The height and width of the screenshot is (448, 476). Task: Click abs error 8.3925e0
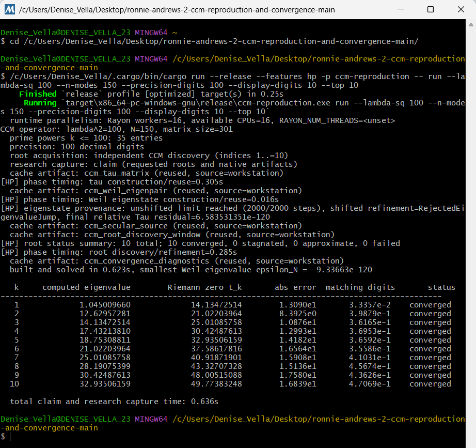[297, 313]
